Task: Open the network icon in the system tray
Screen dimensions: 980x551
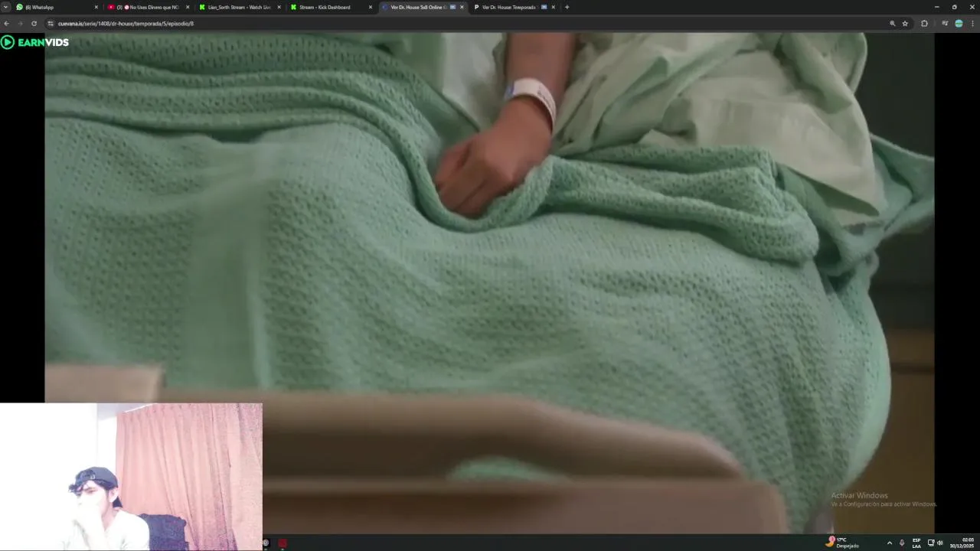Action: pos(930,543)
